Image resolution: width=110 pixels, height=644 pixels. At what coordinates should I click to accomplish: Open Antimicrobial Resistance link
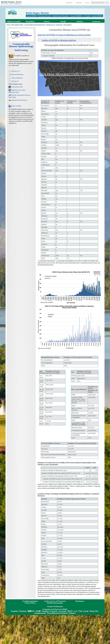[19, 100]
